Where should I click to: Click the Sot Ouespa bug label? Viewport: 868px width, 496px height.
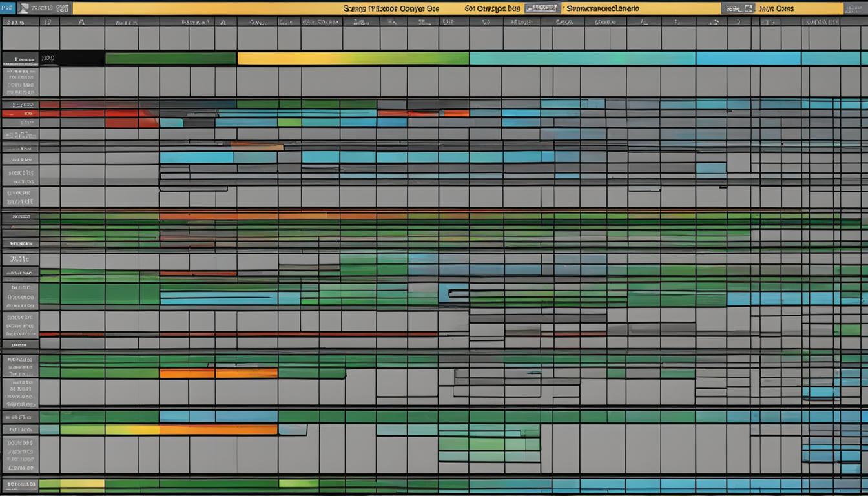pyautogui.click(x=491, y=8)
